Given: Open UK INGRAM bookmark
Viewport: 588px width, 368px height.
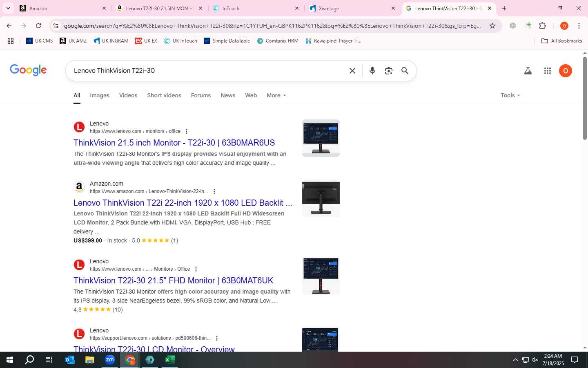Looking at the screenshot, I should pyautogui.click(x=111, y=41).
